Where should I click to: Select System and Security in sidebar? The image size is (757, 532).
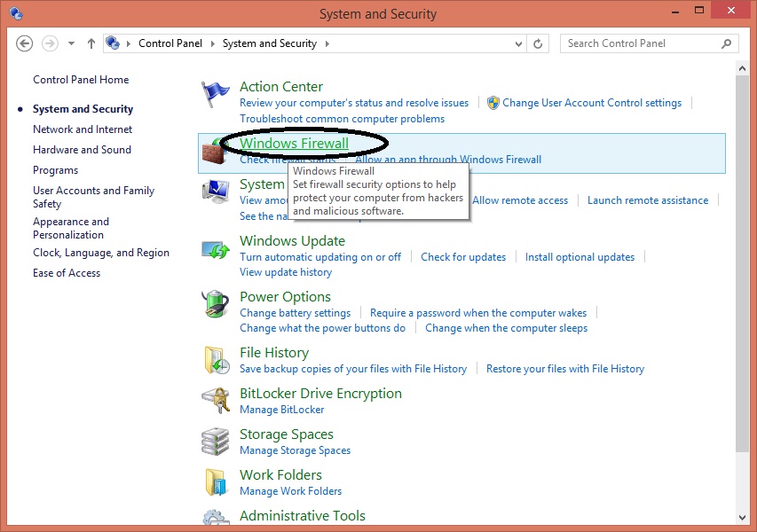tap(83, 109)
